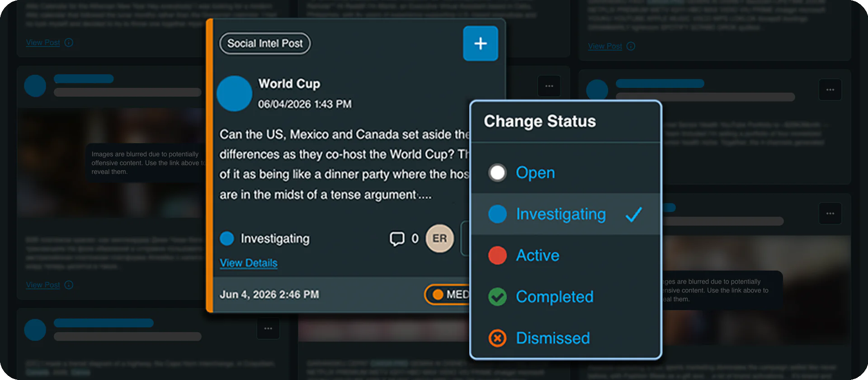Click the ER assignee avatar
The height and width of the screenshot is (380, 868).
pos(439,238)
